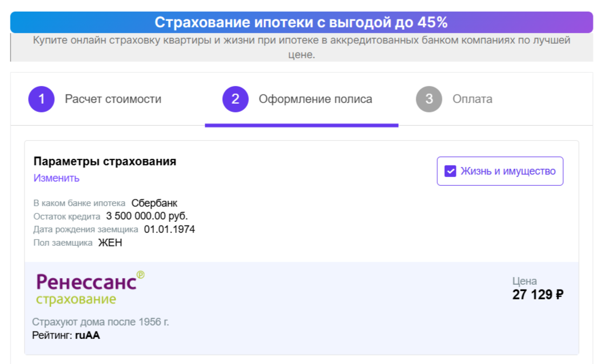The image size is (594, 364).
Task: Click the subtitle about buying insurance online
Action: click(x=301, y=47)
